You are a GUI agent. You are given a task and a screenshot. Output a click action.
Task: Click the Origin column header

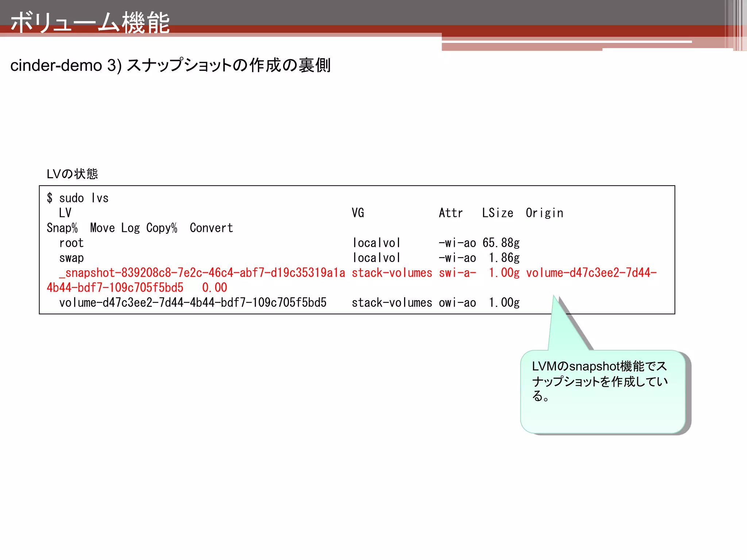pyautogui.click(x=545, y=213)
